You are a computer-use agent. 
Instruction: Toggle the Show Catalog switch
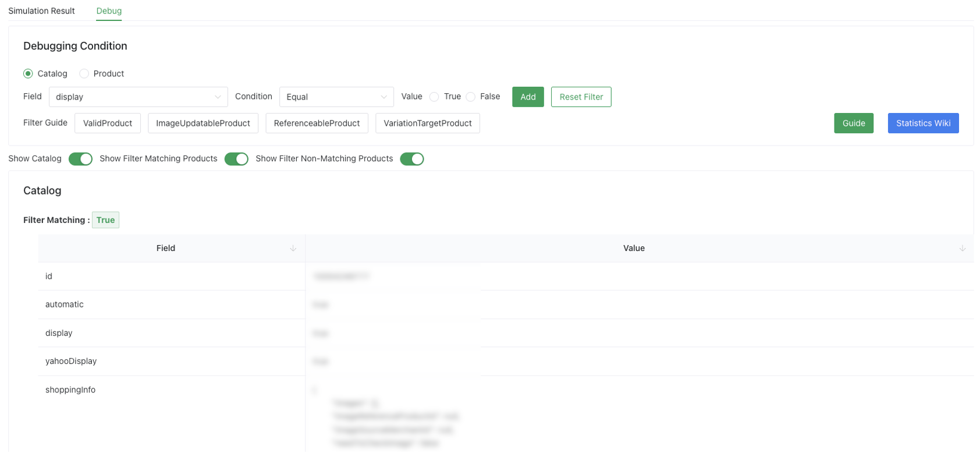click(80, 159)
